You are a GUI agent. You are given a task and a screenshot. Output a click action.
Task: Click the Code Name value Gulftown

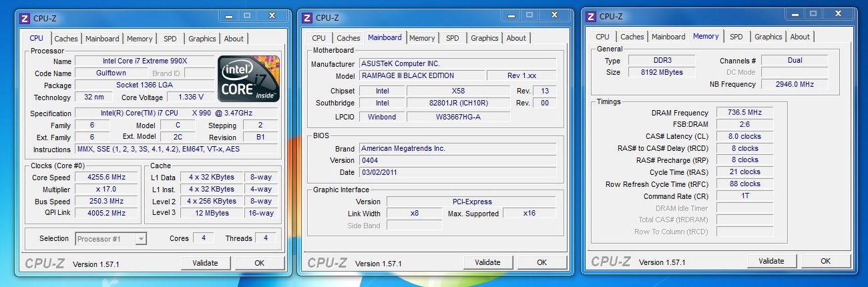111,73
